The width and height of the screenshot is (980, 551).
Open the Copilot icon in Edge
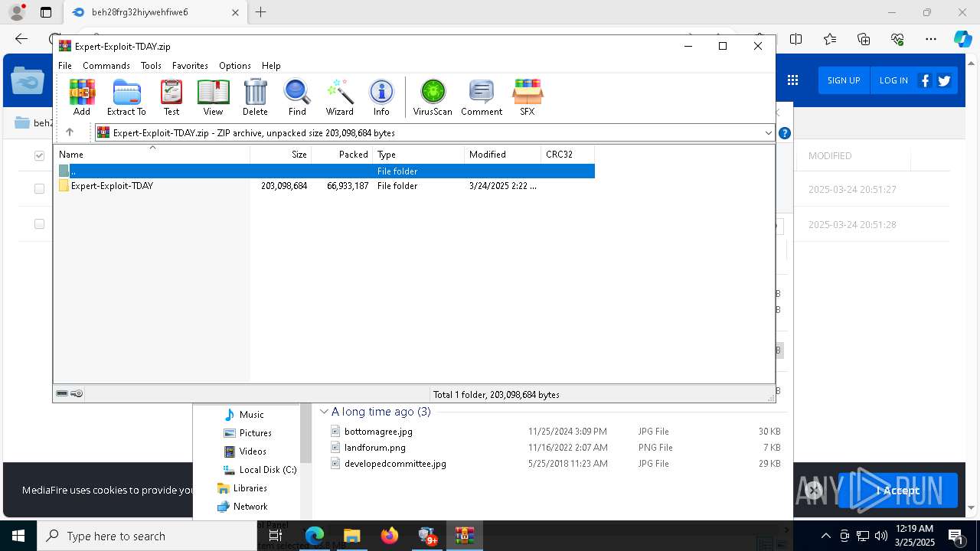[962, 39]
